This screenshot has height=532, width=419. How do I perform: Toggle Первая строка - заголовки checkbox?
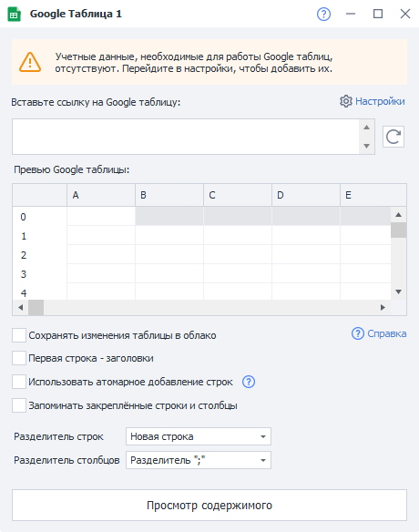click(x=19, y=358)
